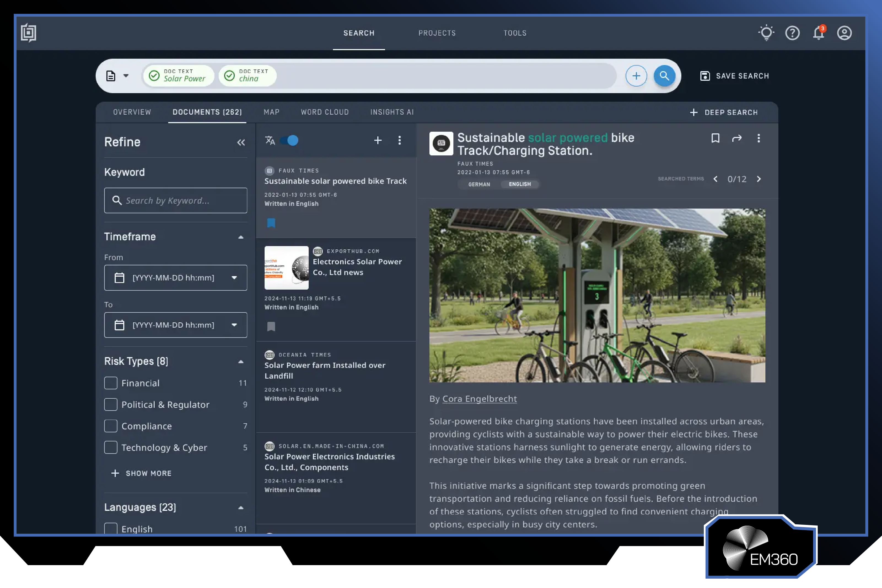
Task: Collapse the Languages section
Action: [x=241, y=507]
